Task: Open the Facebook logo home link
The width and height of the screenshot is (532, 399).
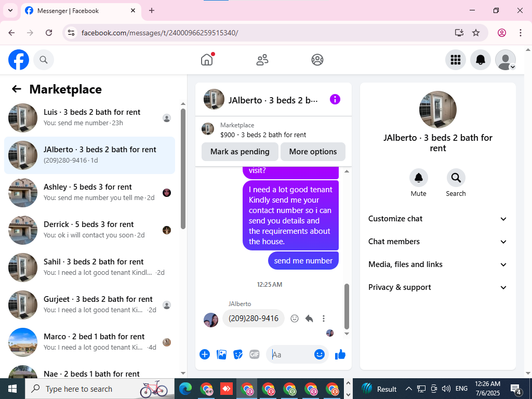Action: pyautogui.click(x=19, y=60)
